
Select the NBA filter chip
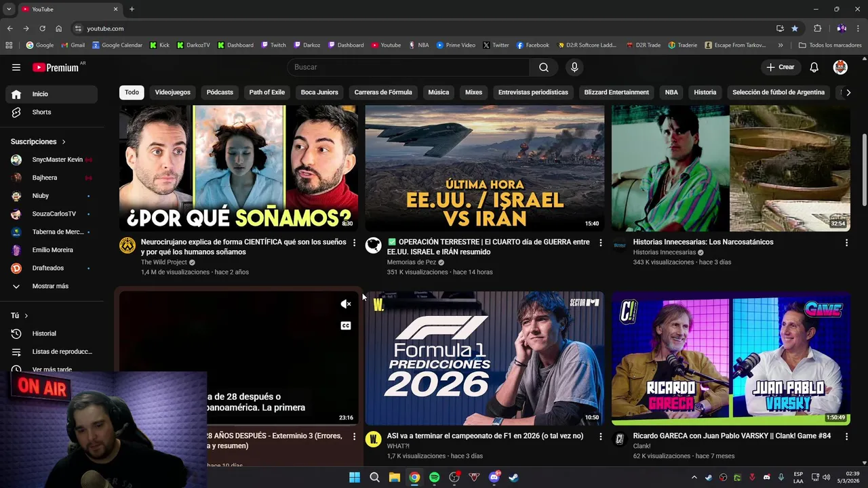[671, 92]
